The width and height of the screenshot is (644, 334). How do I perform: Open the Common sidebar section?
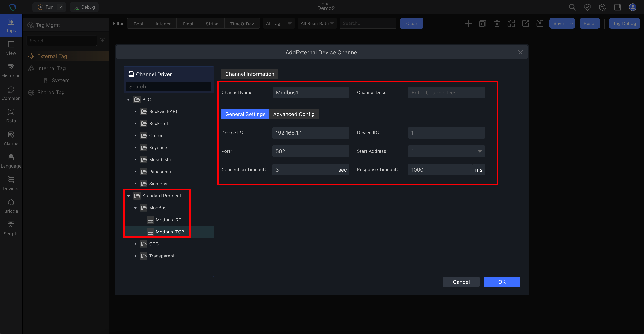click(x=11, y=93)
